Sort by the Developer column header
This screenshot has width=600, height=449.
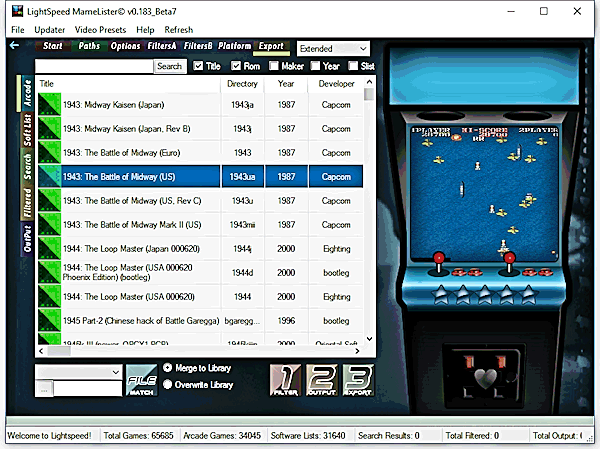tap(336, 84)
